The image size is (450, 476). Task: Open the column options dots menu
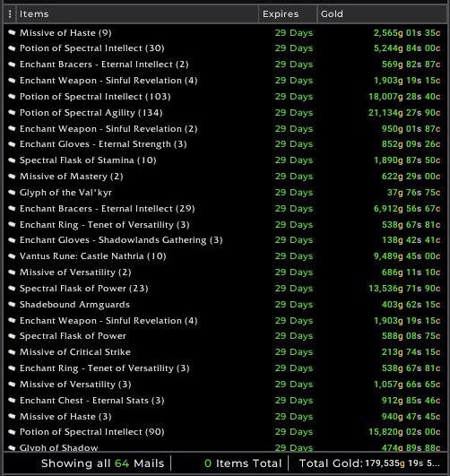point(10,14)
